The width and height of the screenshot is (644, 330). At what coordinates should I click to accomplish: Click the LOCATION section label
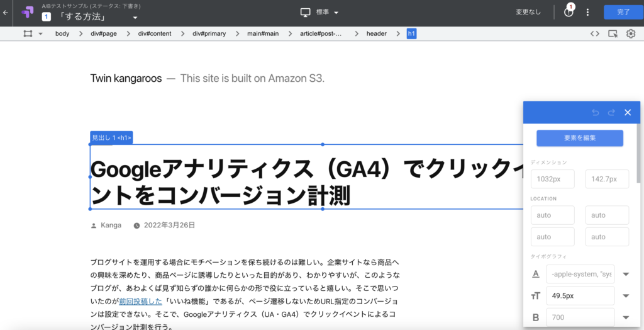(543, 199)
